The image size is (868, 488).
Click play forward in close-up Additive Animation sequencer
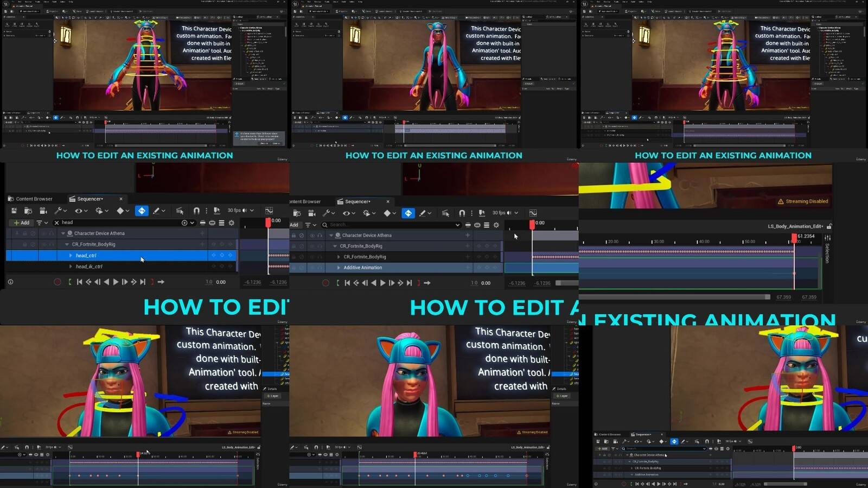point(383,283)
